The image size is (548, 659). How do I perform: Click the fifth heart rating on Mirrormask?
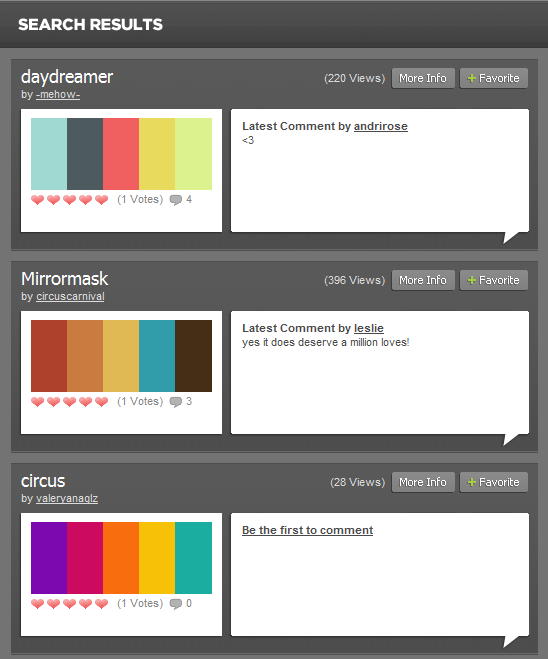[101, 402]
